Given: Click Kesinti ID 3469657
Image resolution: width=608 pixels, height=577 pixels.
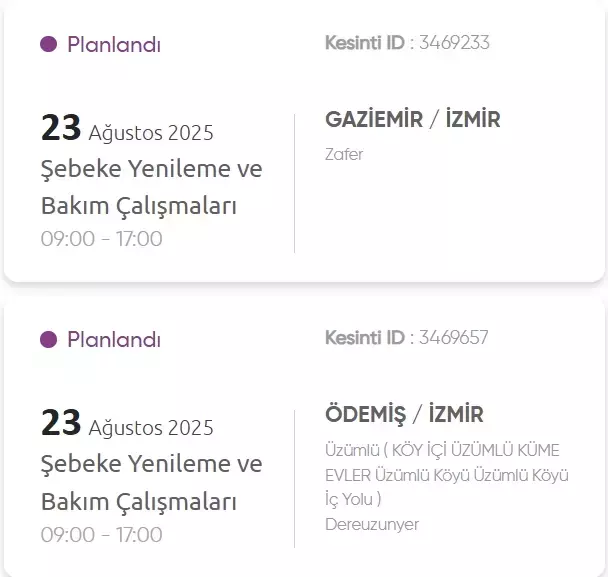Looking at the screenshot, I should [x=407, y=338].
